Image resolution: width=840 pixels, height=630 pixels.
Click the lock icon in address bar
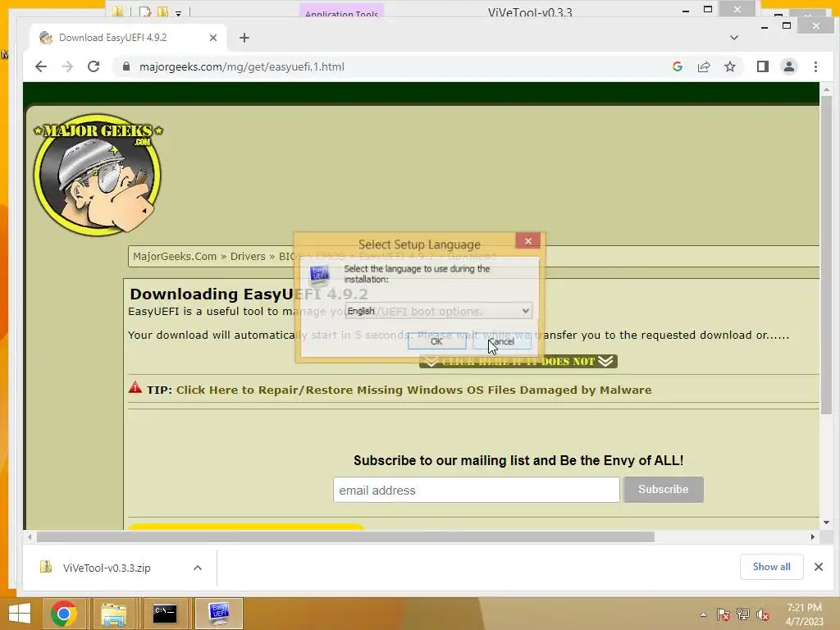coord(126,66)
